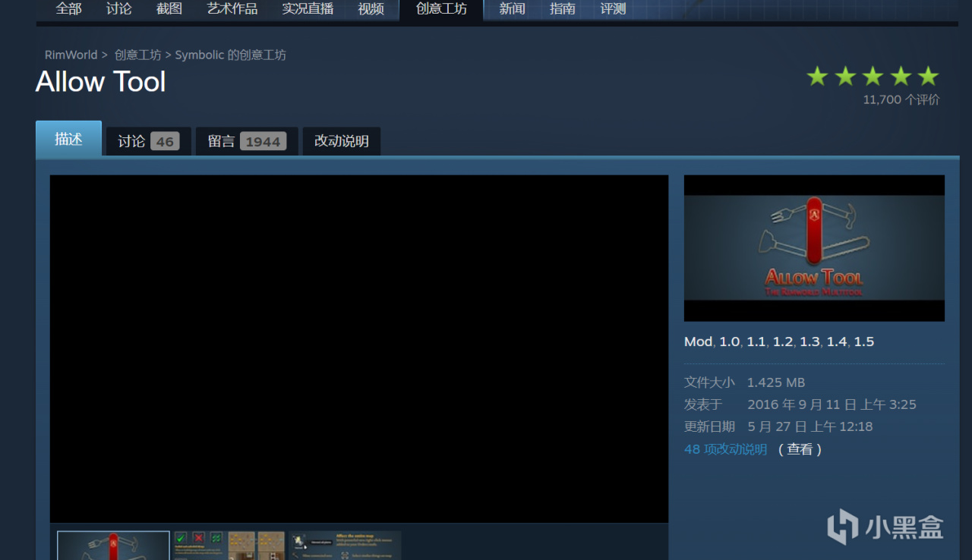Click the 11,700 个评价 text

901,99
